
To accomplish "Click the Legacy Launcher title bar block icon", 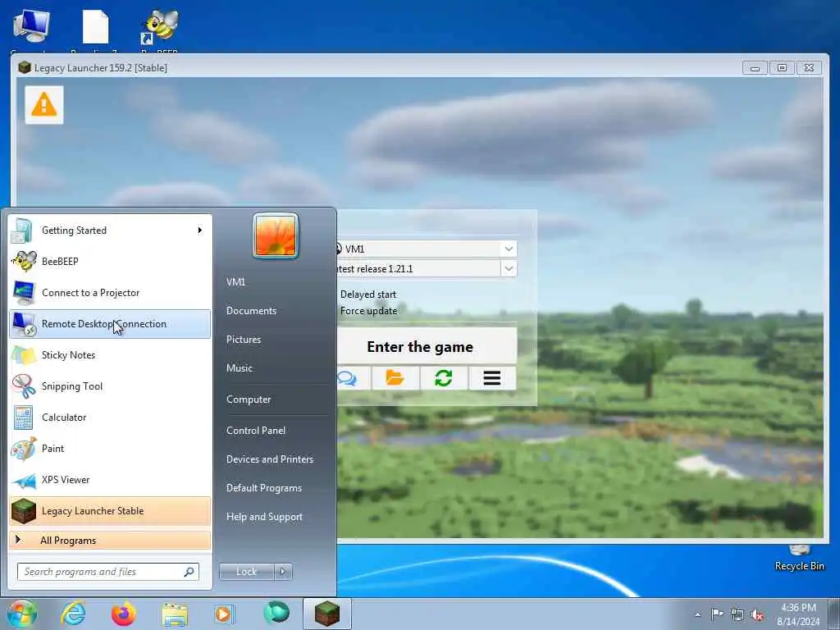I will pyautogui.click(x=24, y=67).
